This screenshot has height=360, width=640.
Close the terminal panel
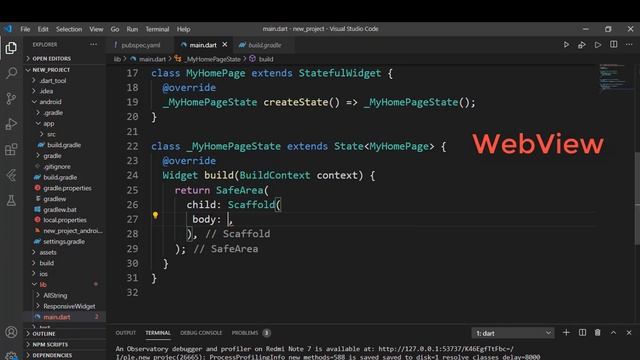629,333
